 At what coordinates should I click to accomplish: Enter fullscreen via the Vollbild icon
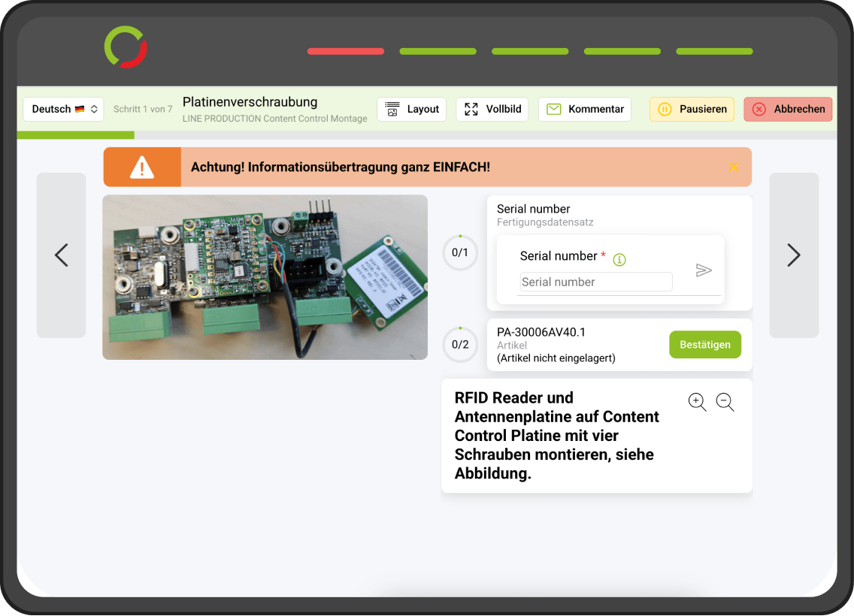(x=471, y=109)
